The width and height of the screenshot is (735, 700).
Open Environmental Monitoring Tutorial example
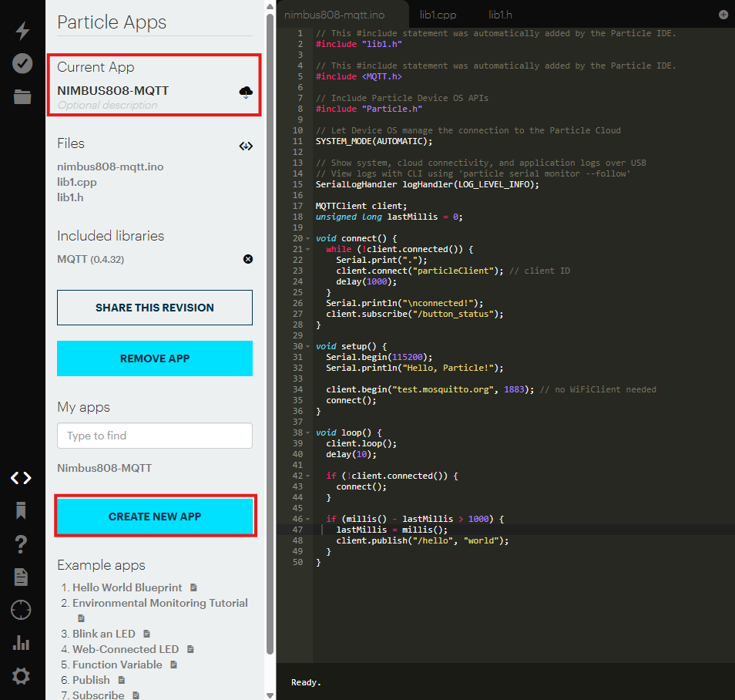pos(159,603)
